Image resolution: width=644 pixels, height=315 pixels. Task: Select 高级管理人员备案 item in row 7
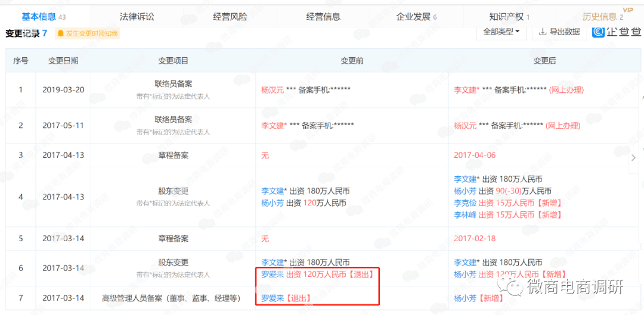pyautogui.click(x=171, y=298)
